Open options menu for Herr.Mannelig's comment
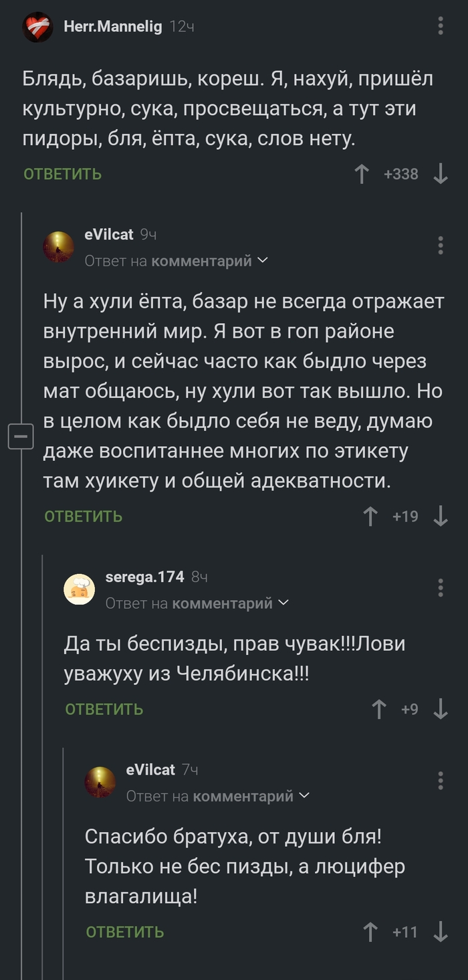The height and width of the screenshot is (980, 468). point(440,25)
